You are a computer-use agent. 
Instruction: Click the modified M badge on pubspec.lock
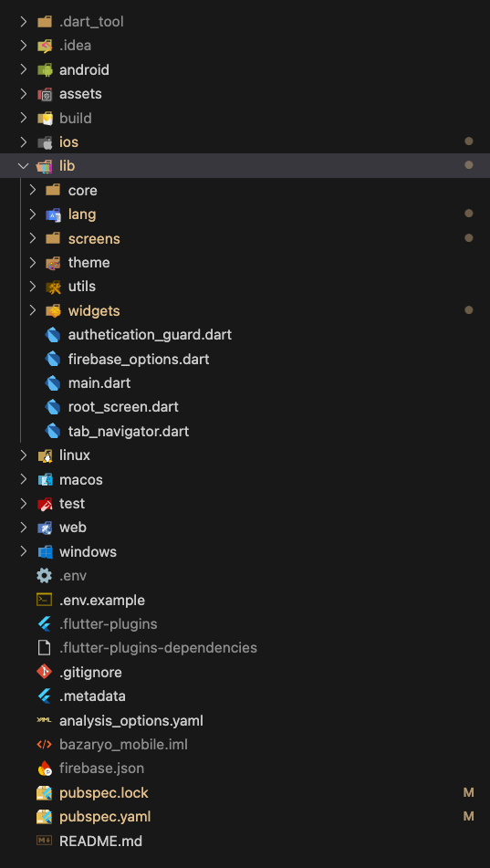[468, 793]
